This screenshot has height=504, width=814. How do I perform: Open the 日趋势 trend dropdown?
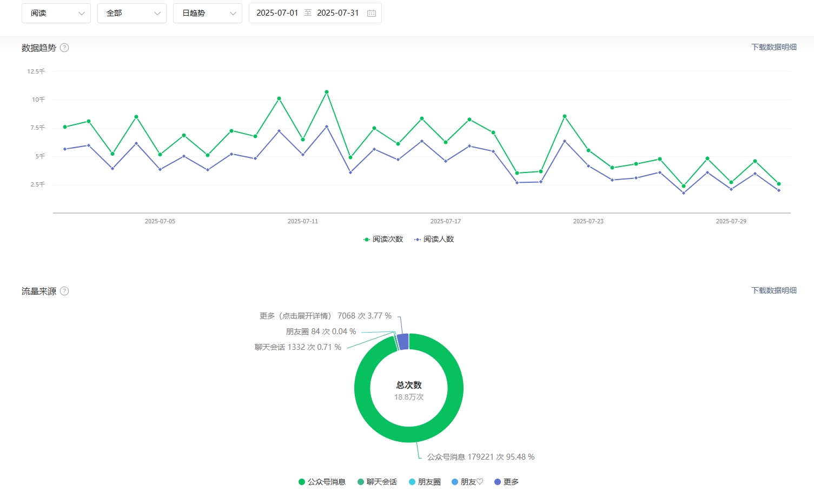click(x=208, y=13)
